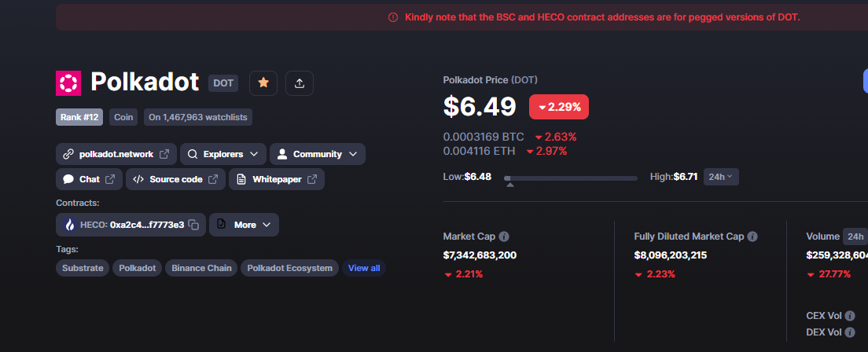Add Polkadot to watchlist with star icon
The width and height of the screenshot is (868, 352).
click(x=263, y=83)
